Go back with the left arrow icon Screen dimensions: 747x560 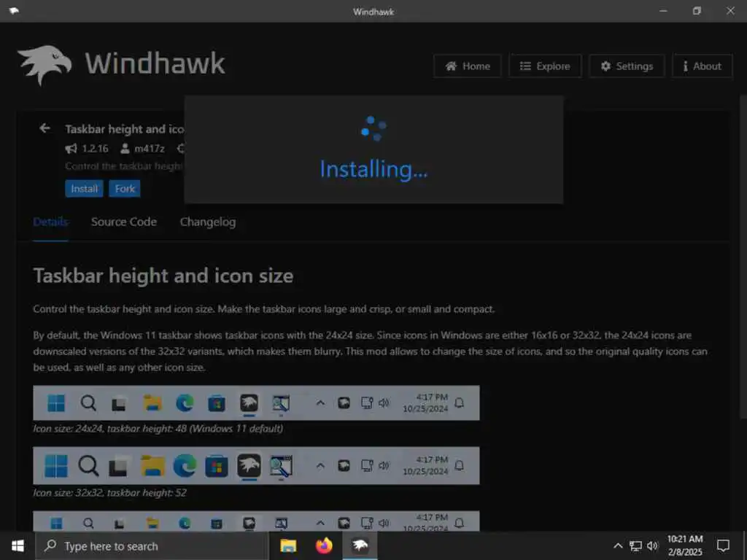(44, 128)
